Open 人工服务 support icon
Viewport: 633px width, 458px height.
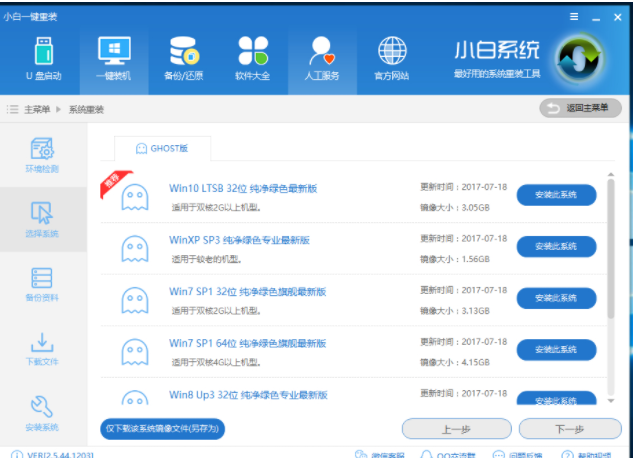322,51
